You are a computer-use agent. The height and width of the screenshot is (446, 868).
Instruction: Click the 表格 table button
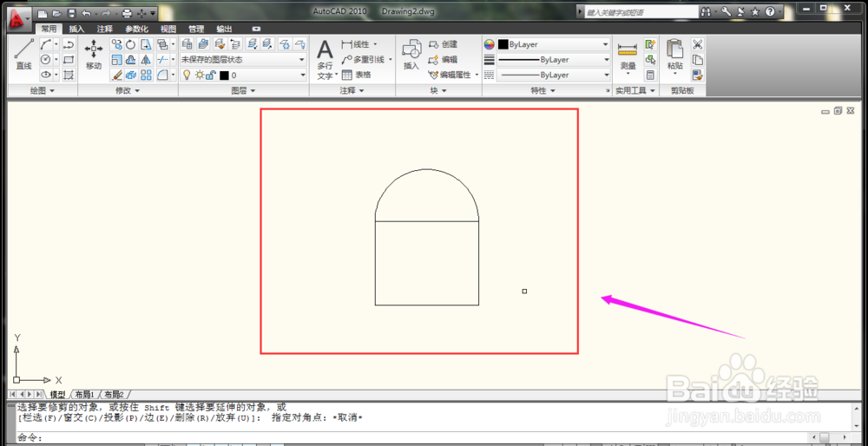(x=357, y=75)
